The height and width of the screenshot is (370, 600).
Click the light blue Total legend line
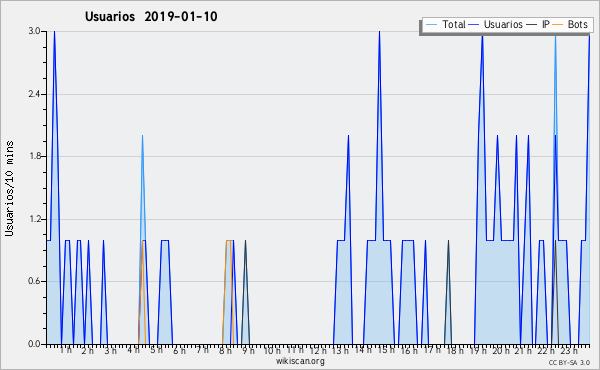pos(431,25)
